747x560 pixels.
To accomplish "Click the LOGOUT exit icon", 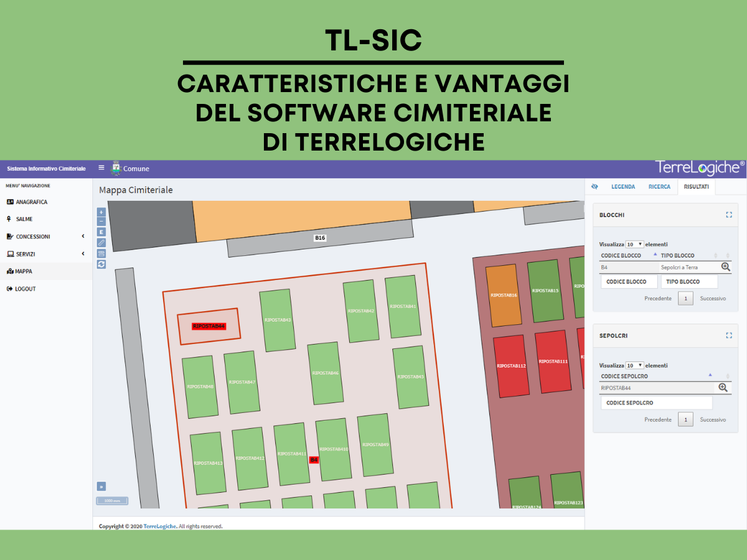I will click(x=10, y=289).
